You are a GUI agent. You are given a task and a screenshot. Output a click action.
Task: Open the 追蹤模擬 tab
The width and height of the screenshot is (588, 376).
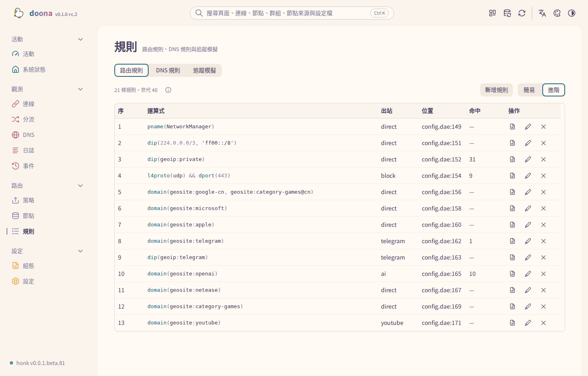click(x=205, y=70)
